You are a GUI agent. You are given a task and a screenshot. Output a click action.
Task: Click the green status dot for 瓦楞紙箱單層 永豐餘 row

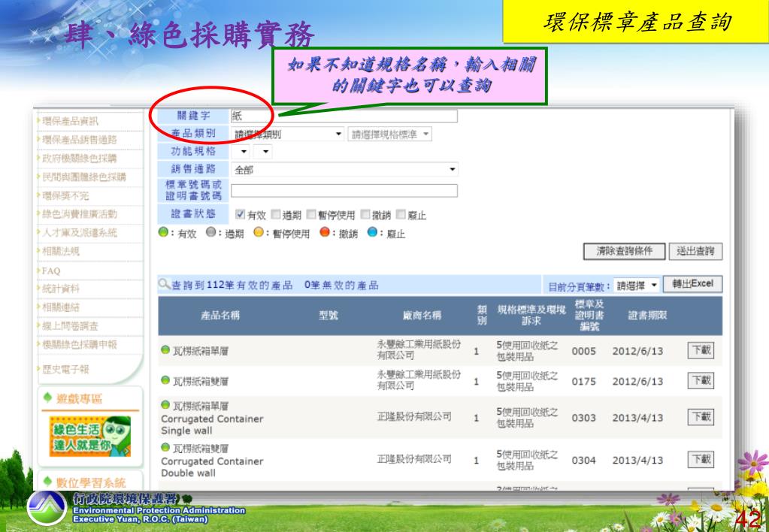pyautogui.click(x=165, y=349)
